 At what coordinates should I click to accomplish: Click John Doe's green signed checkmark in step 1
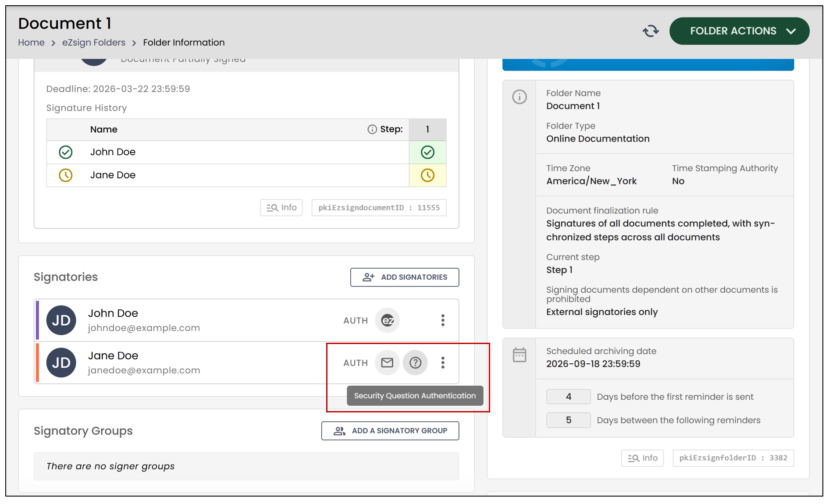point(427,152)
